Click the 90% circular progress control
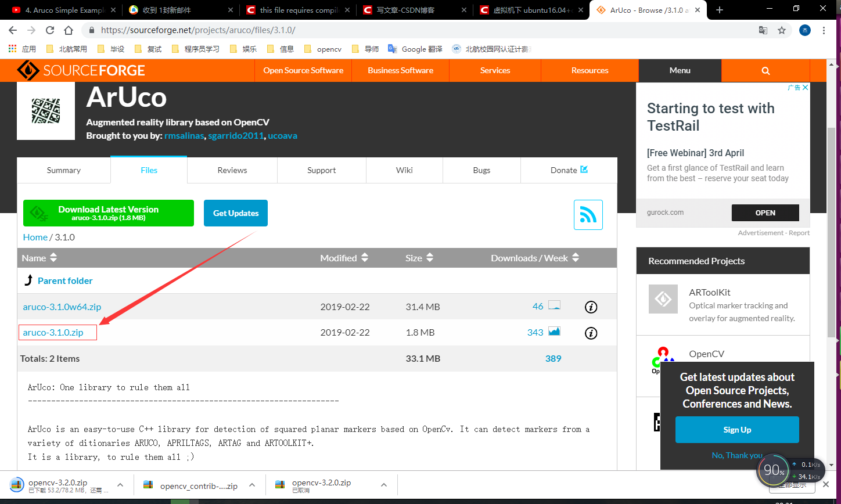This screenshot has width=841, height=504. (x=774, y=470)
